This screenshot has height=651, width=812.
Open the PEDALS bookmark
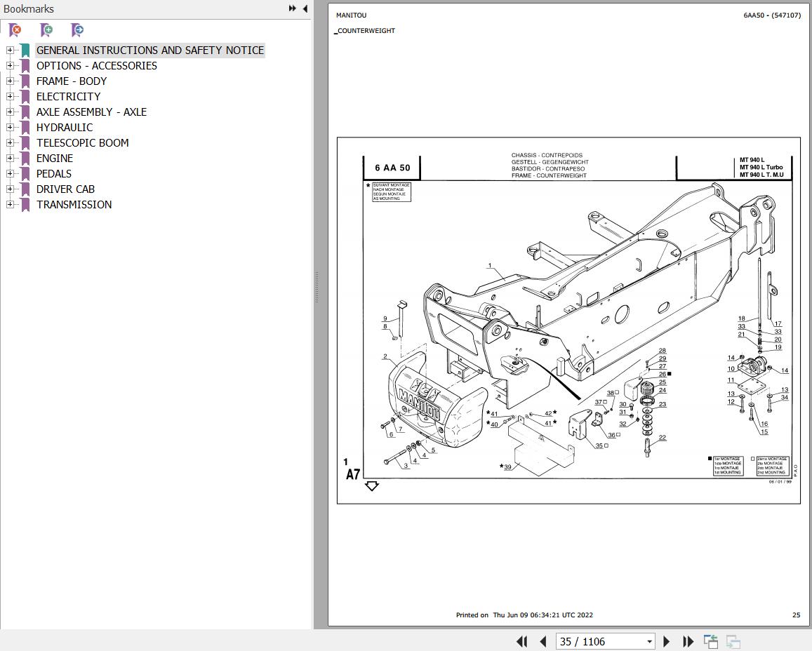click(x=54, y=174)
